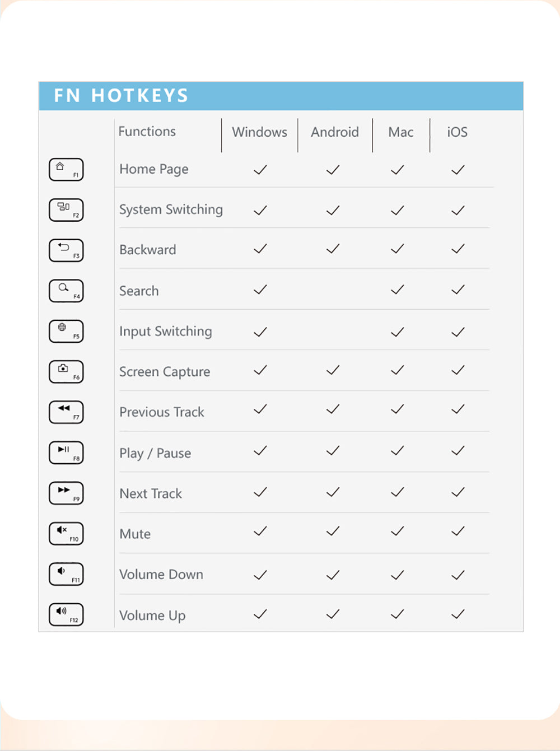Click the Android column header
Viewport: 560px width, 751px height.
[335, 132]
